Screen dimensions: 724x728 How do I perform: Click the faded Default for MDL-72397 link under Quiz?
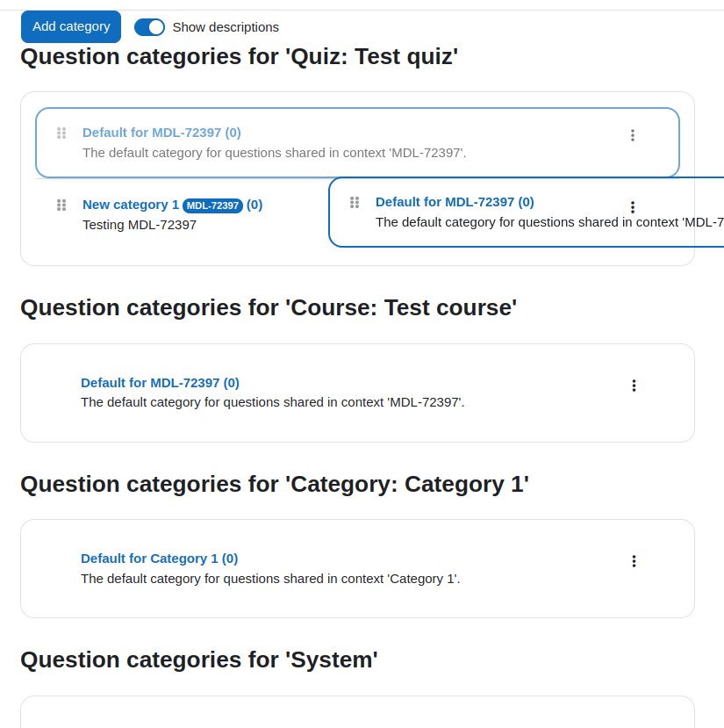pos(161,133)
